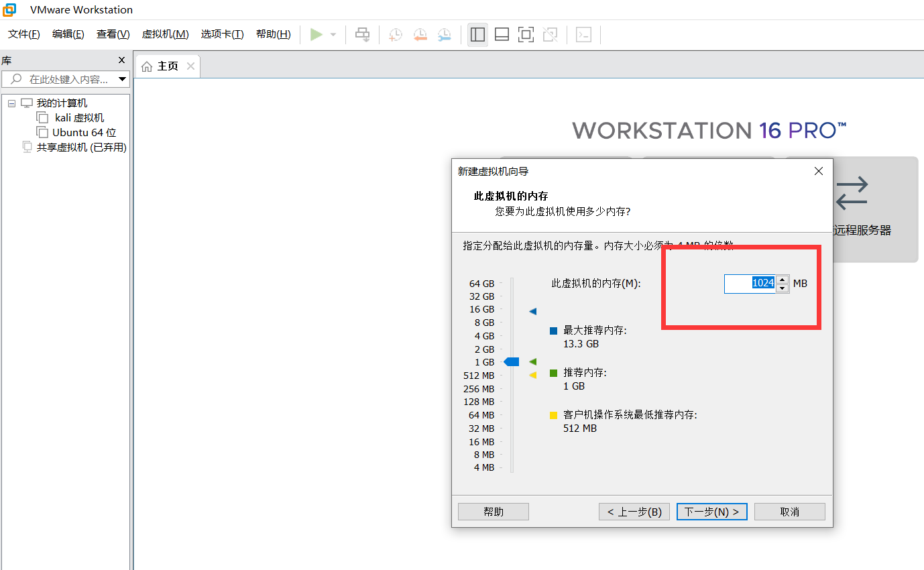Click the 客户机操作系统最低推荐内存: label
Image resolution: width=924 pixels, height=570 pixels.
point(630,415)
